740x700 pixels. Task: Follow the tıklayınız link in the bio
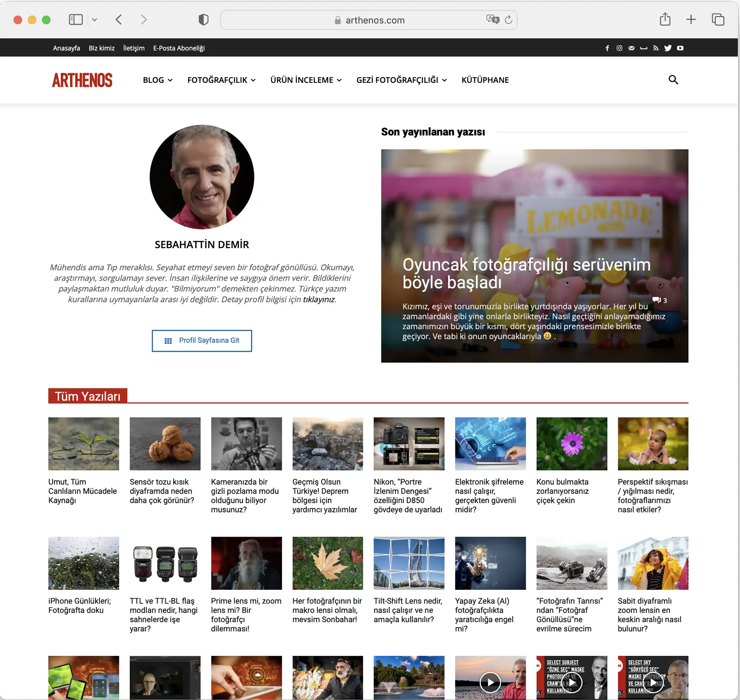[319, 299]
